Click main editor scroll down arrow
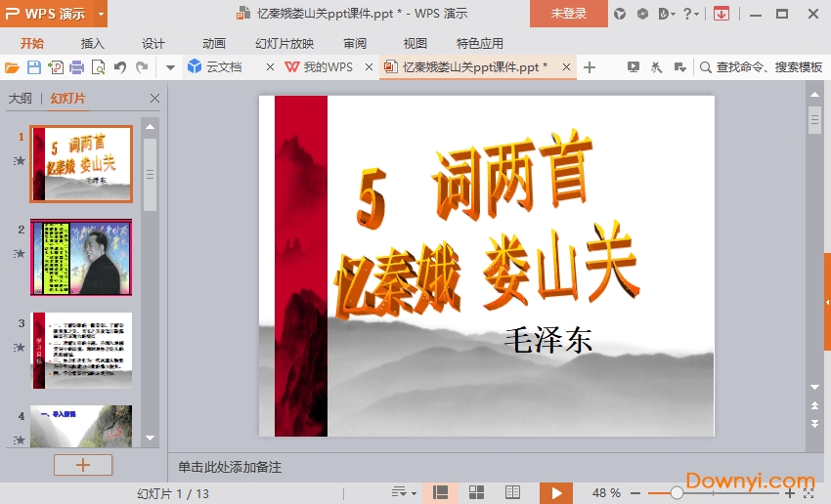The height and width of the screenshot is (504, 831). click(x=814, y=387)
